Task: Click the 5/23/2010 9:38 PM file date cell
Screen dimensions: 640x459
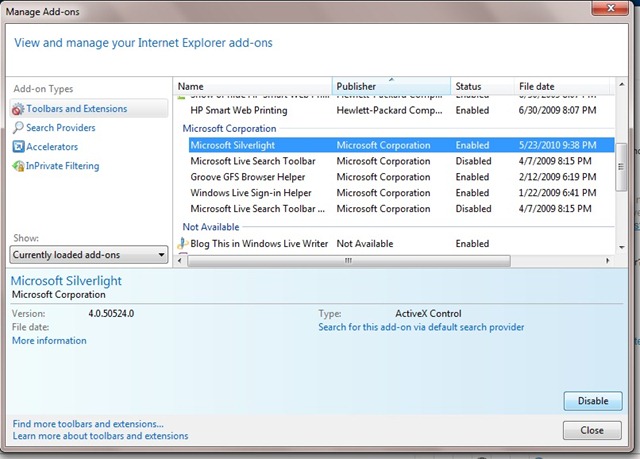Action: [x=557, y=145]
